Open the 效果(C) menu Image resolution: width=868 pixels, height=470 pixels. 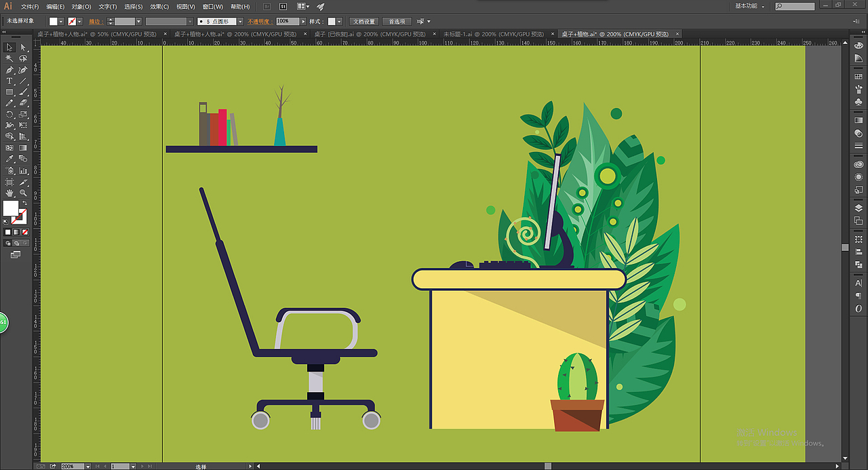pyautogui.click(x=159, y=6)
